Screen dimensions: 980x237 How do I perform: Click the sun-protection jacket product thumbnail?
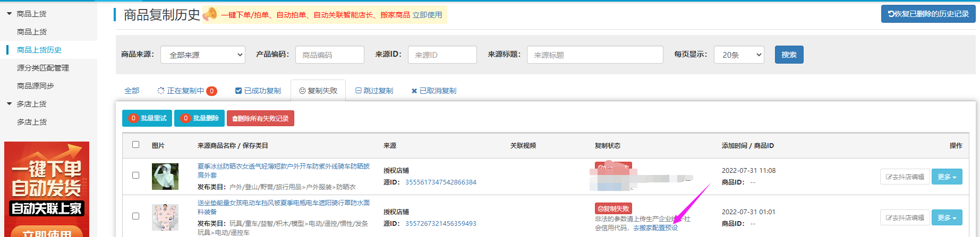point(165,177)
